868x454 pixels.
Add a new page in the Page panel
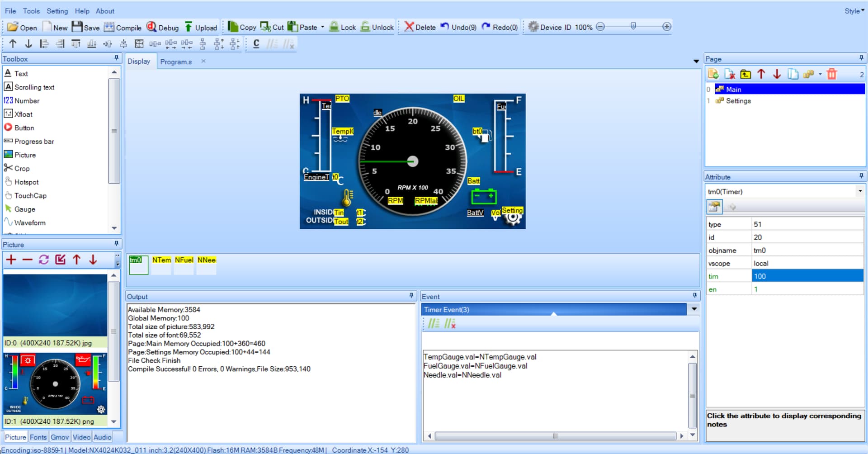click(713, 74)
